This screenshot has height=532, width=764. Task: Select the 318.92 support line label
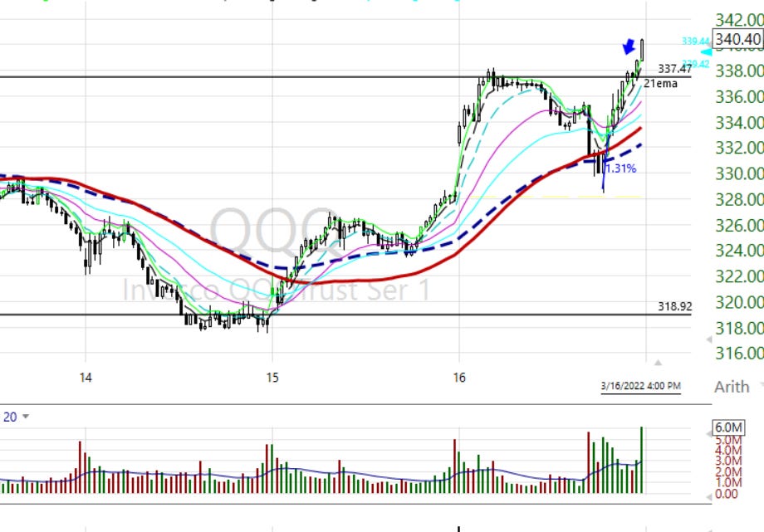[x=675, y=306]
